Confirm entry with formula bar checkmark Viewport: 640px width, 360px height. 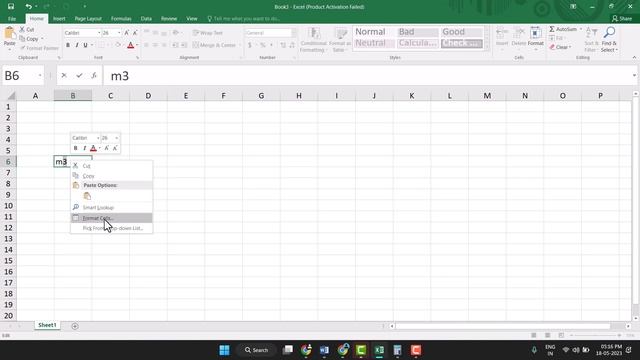pos(79,76)
